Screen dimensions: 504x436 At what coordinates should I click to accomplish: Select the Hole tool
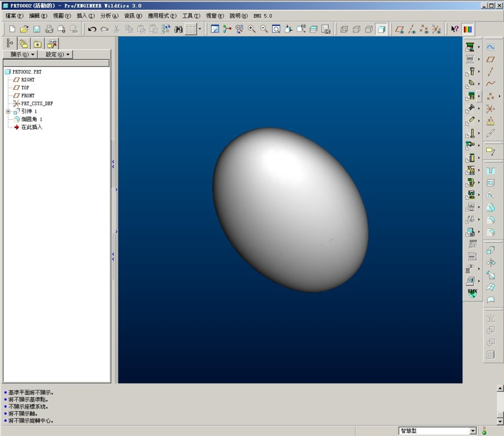490,171
